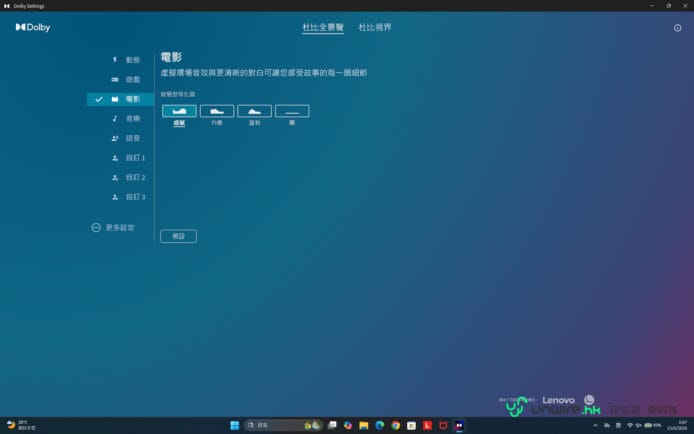Open the battery status tray icon
694x434 pixels.
pyautogui.click(x=652, y=426)
